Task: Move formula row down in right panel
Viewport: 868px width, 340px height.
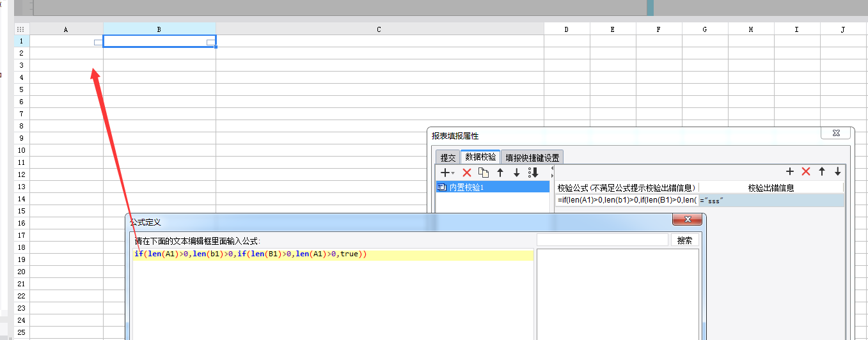Action: (837, 171)
